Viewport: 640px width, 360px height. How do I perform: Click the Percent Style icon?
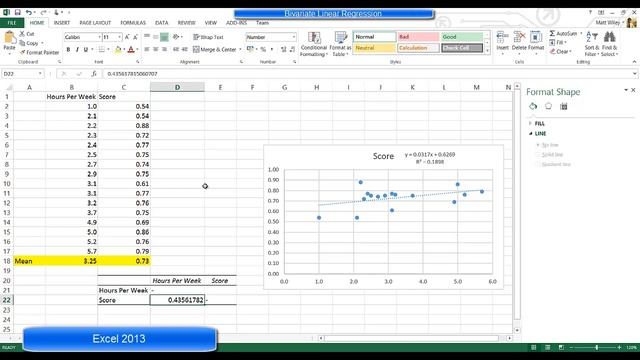[x=263, y=49]
